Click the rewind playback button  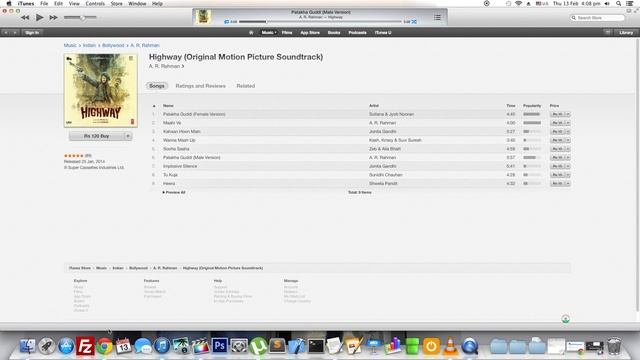25,18
